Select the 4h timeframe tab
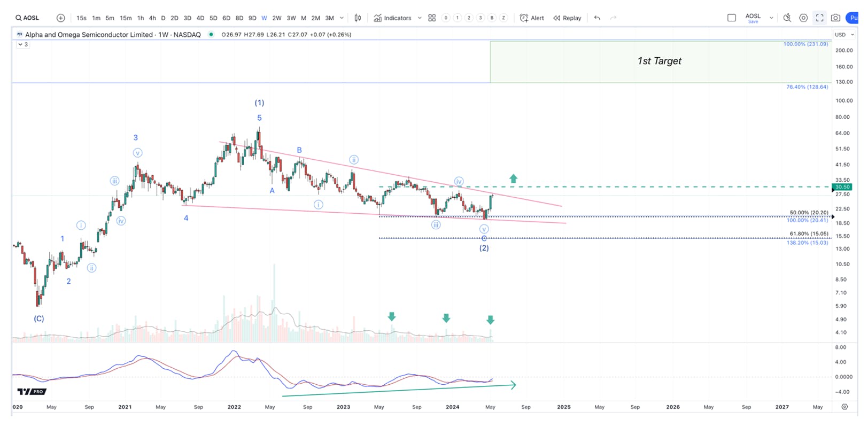This screenshot has height=435, width=868. point(152,18)
